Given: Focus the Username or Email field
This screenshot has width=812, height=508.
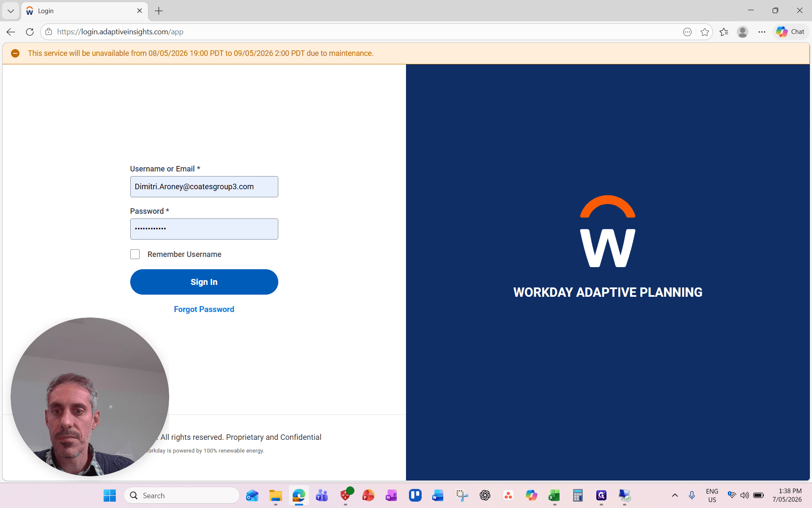Looking at the screenshot, I should click(204, 187).
